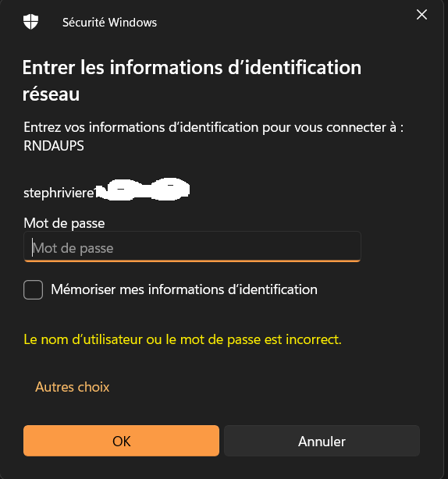Expand the Autres choix options
Screen dimensions: 448x479
[72, 387]
